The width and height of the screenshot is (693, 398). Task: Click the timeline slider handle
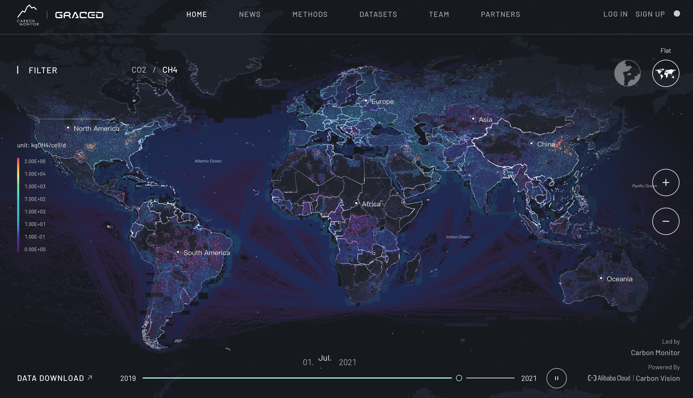(459, 378)
